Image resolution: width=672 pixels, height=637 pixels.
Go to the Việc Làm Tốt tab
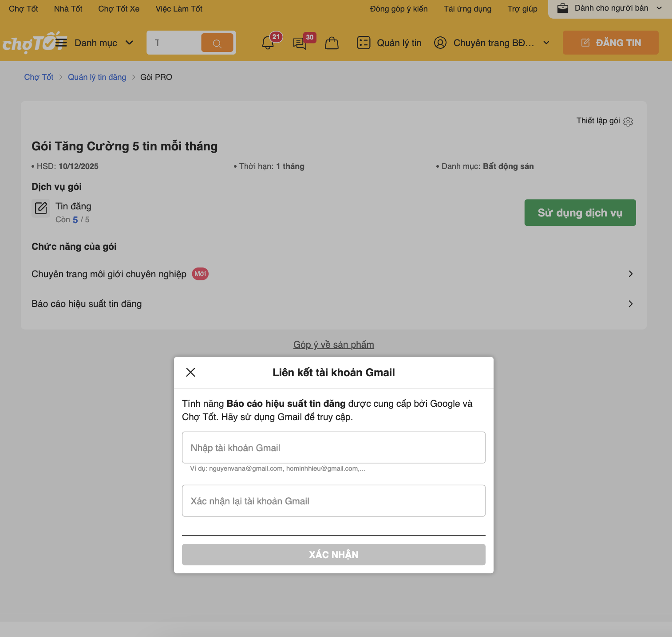pyautogui.click(x=179, y=9)
